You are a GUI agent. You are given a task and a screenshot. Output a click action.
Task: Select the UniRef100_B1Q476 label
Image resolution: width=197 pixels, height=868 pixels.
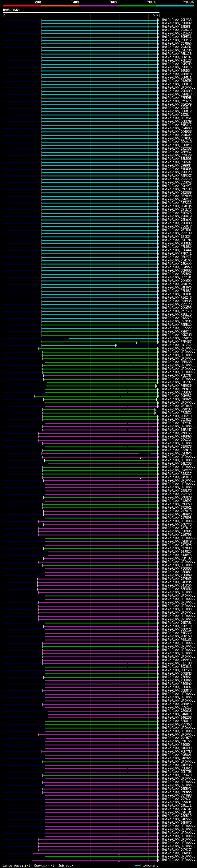177,213
